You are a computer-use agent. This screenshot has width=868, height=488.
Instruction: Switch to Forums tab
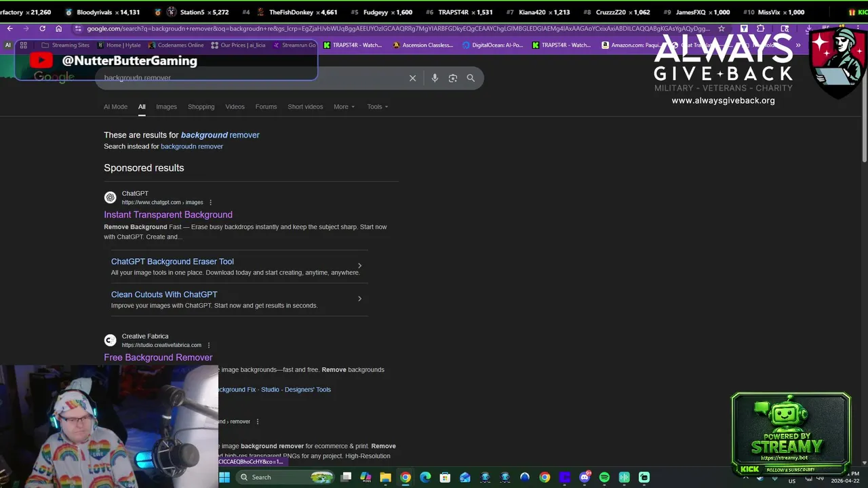(x=266, y=106)
